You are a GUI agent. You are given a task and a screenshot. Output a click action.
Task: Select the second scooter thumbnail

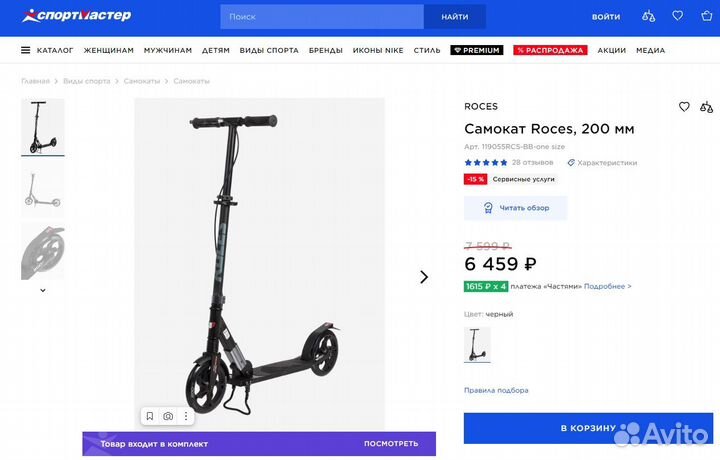(x=43, y=189)
